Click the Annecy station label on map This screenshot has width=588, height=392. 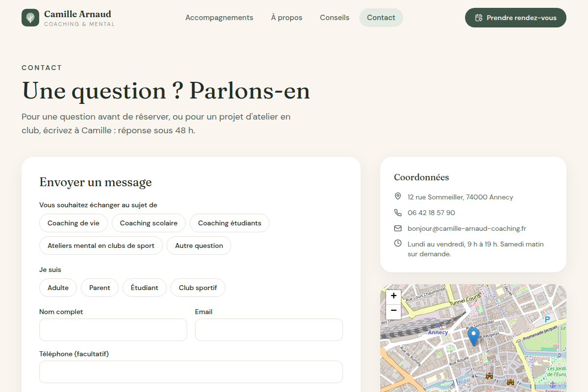438,332
